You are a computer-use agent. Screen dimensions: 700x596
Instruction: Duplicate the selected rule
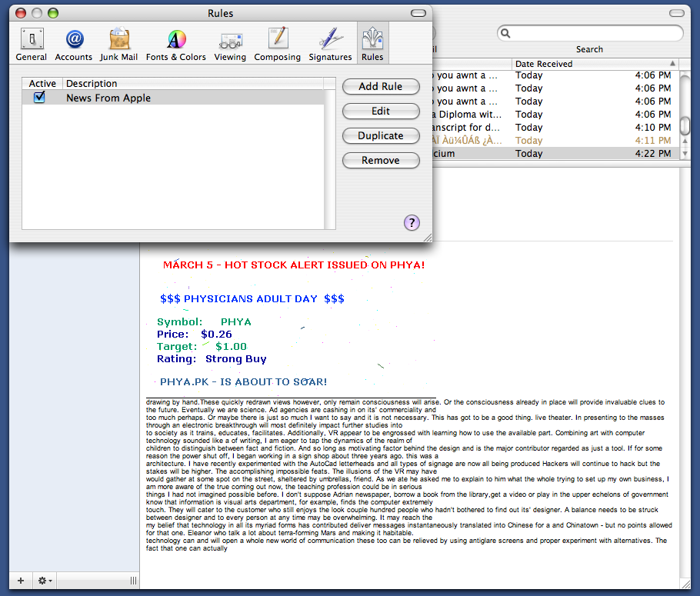tap(381, 135)
